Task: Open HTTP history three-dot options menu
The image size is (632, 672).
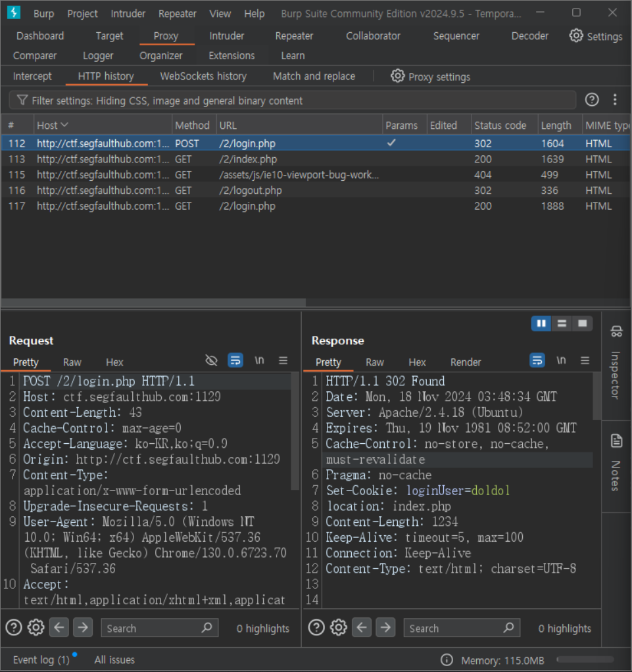Action: pos(615,100)
